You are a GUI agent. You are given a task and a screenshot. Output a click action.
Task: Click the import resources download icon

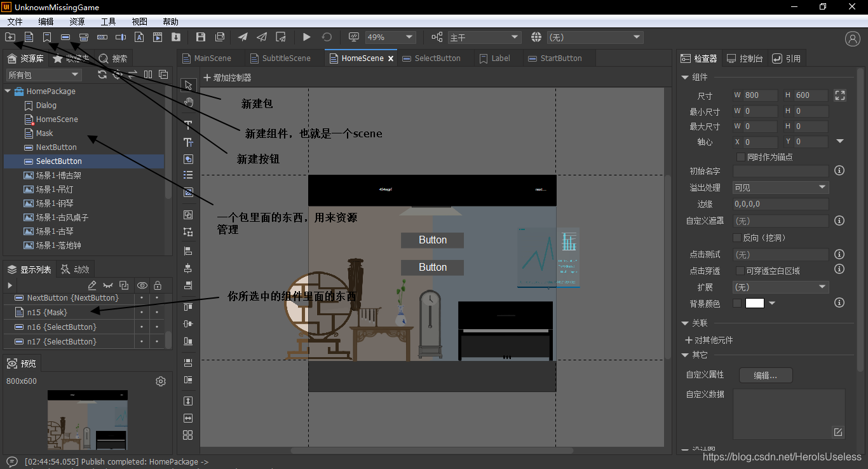coord(176,37)
